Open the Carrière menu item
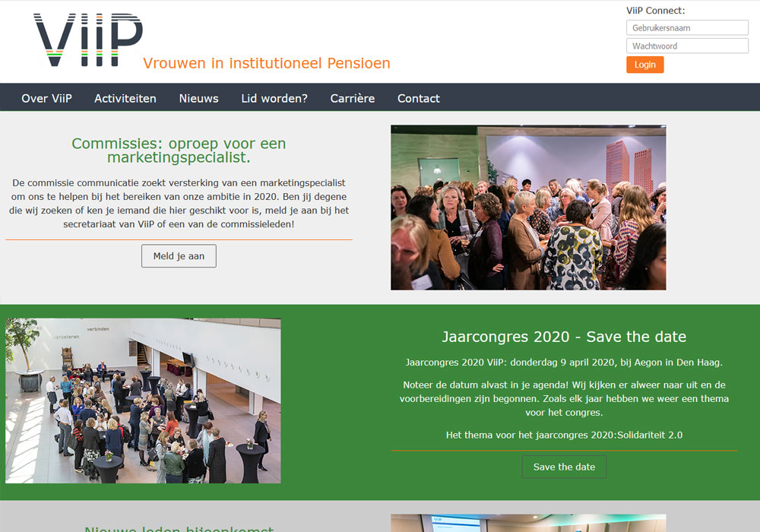This screenshot has height=532, width=760. [353, 98]
